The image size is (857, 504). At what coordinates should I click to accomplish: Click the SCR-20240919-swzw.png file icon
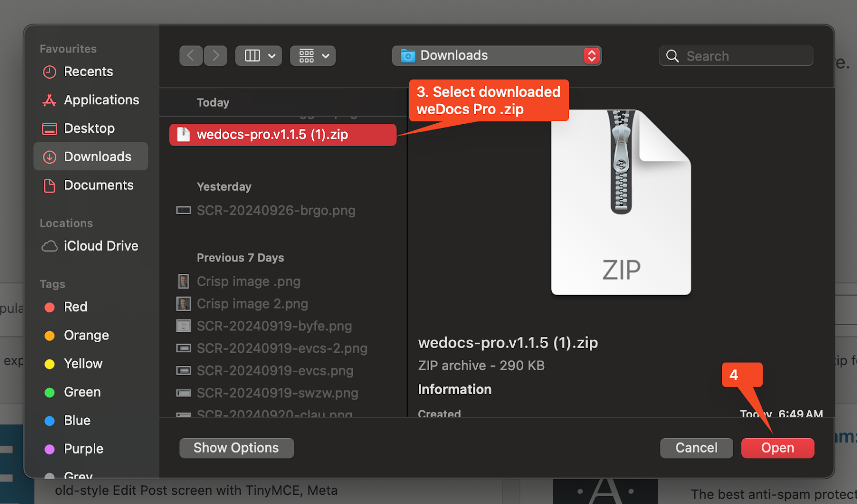[183, 393]
